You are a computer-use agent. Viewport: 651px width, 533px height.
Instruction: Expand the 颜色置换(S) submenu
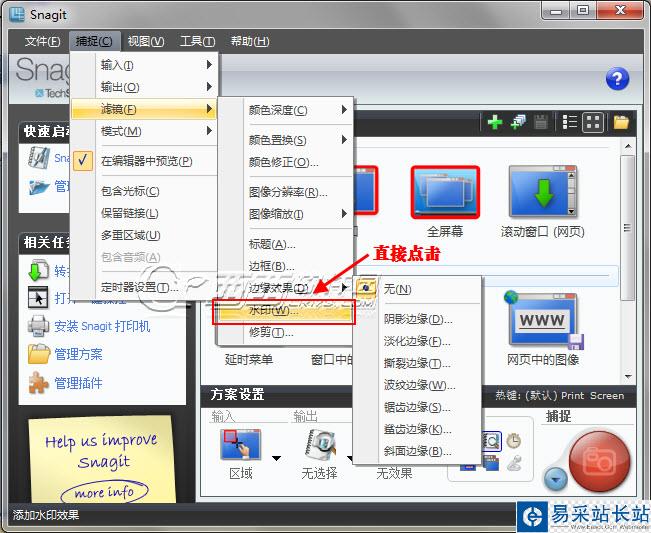[x=286, y=140]
